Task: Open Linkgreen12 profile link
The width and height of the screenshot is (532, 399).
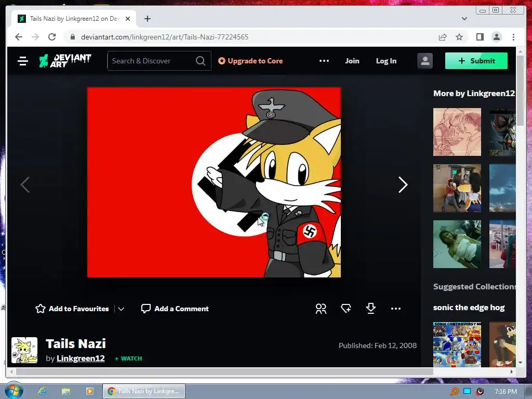Action: tap(81, 358)
